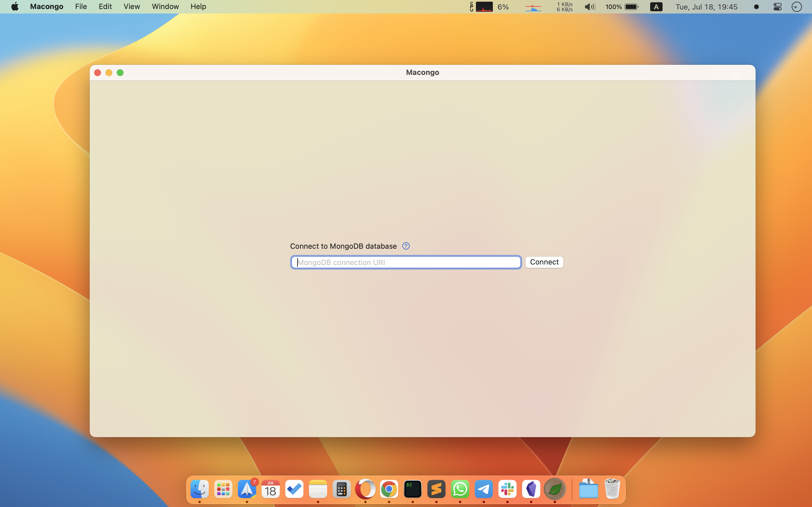Open the File menu
Screen dimensions: 812x507
coord(81,7)
